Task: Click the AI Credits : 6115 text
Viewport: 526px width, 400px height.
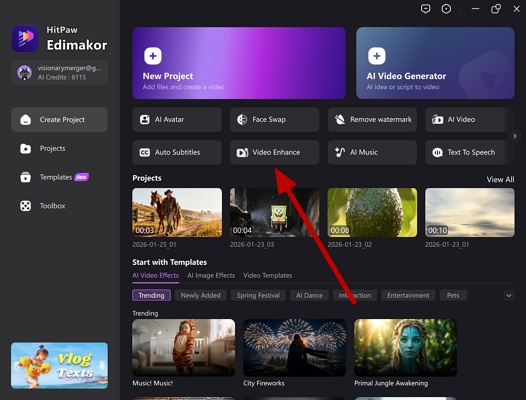Action: point(62,77)
